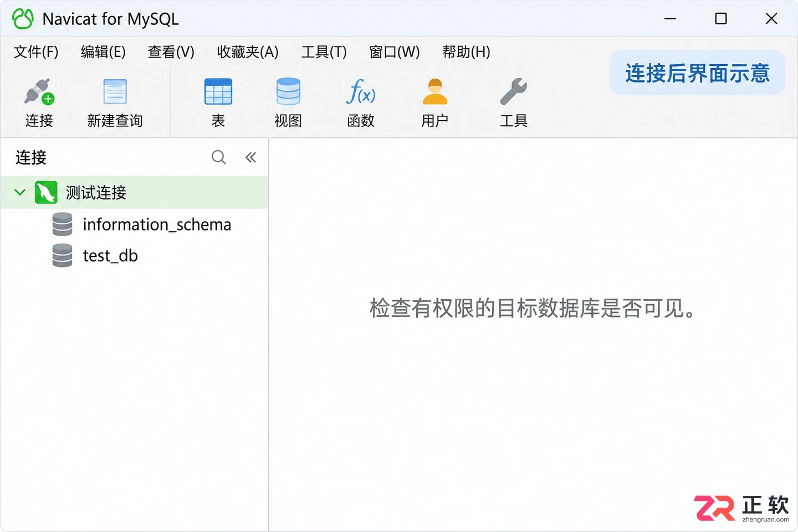Open the 窗口(W) menu

395,52
